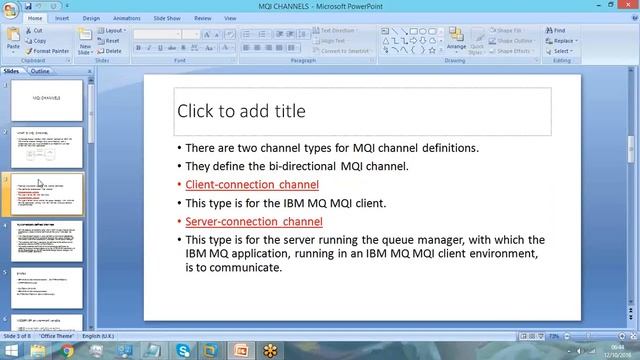
Task: Open Change Case dropdown
Action: click(209, 48)
